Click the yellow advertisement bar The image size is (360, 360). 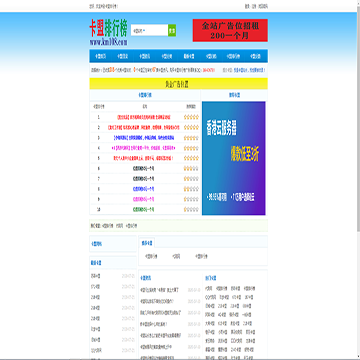coord(178,84)
